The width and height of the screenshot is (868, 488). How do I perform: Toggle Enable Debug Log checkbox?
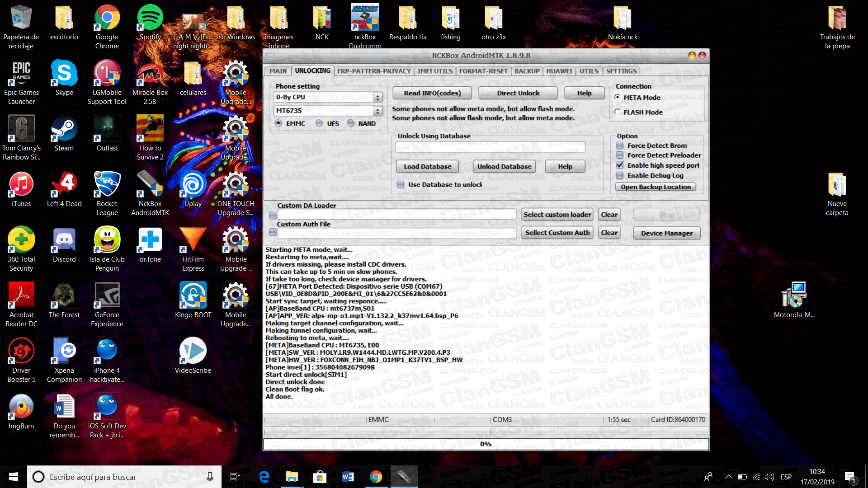(620, 175)
